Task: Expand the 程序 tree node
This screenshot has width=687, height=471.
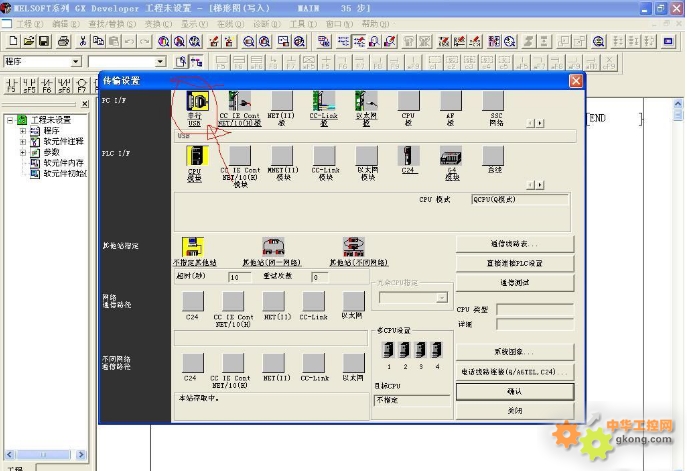Action: tap(23, 131)
